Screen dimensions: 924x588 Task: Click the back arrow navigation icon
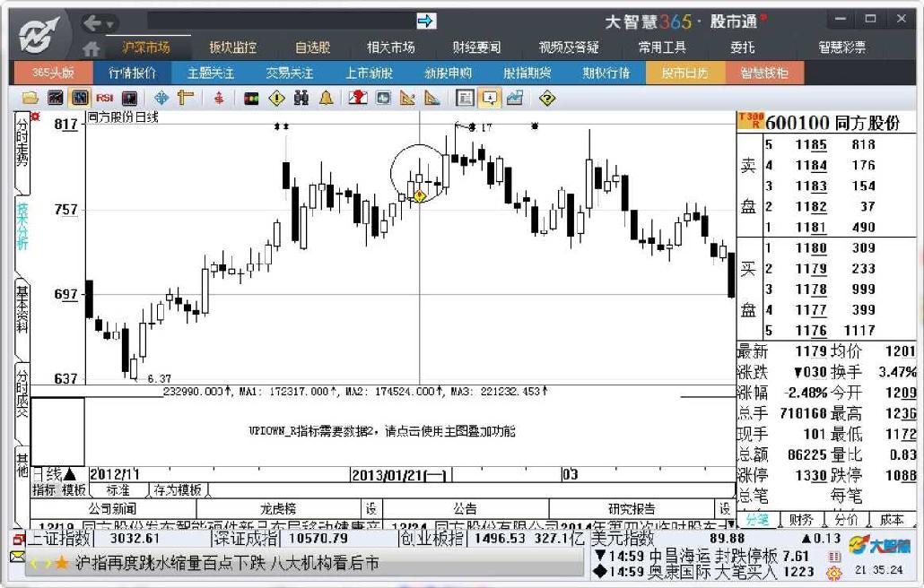click(92, 23)
